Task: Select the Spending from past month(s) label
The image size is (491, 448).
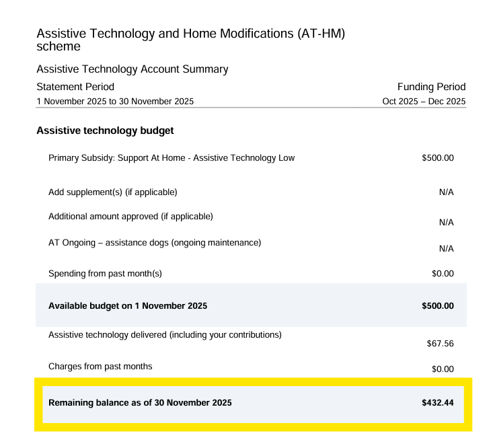Action: (x=105, y=274)
